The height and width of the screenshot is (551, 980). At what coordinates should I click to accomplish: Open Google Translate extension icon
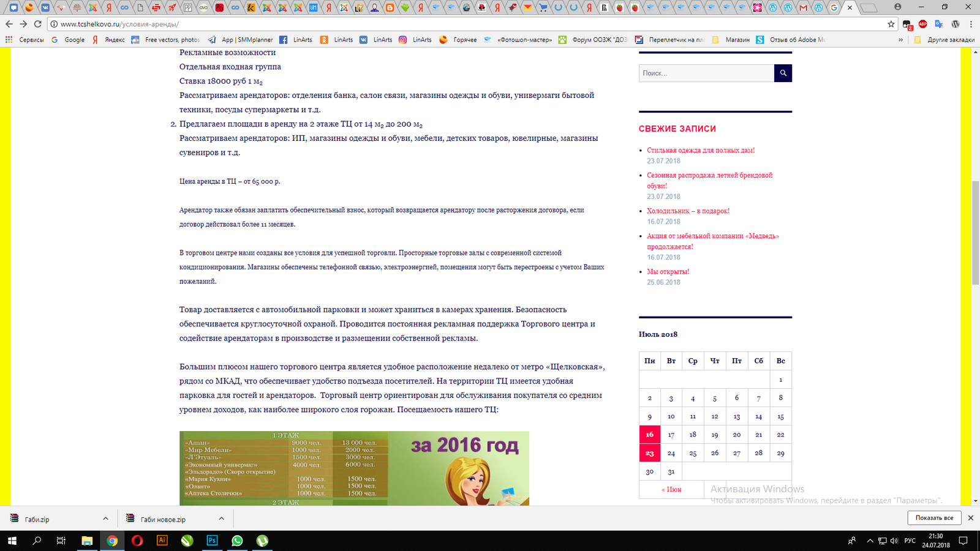tap(939, 24)
